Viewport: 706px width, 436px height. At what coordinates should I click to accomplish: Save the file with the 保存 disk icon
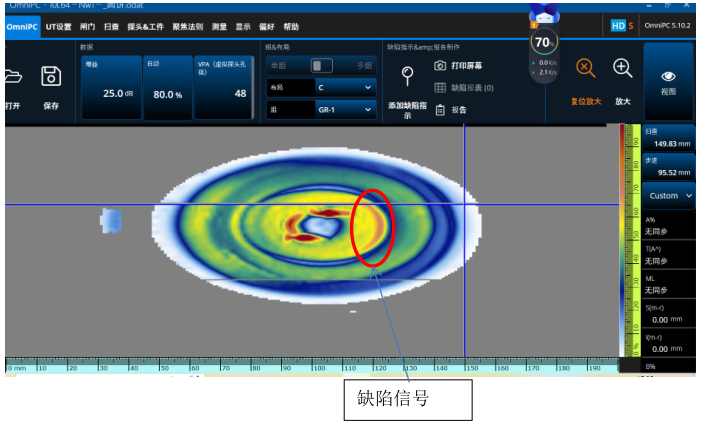point(51,76)
